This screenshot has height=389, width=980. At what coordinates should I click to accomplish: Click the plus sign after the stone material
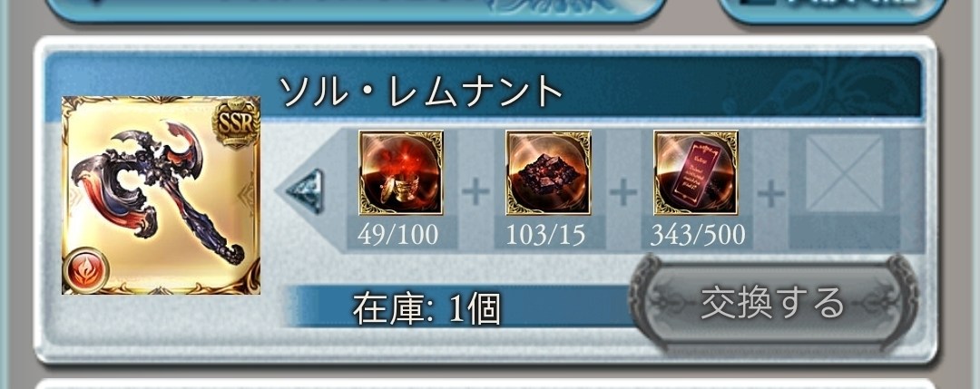click(x=622, y=192)
